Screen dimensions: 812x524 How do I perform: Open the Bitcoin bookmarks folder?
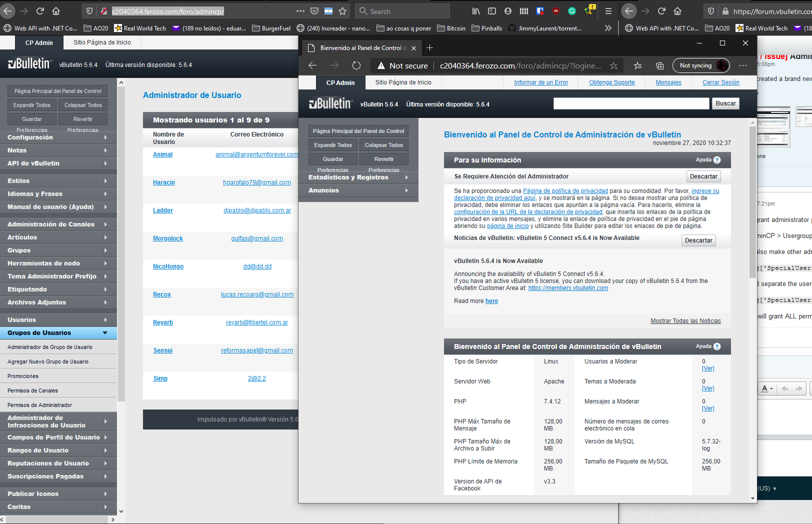coord(451,28)
